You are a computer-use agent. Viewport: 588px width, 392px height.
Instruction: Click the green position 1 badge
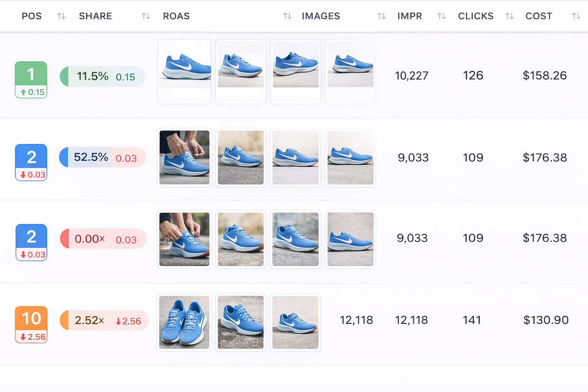click(31, 80)
